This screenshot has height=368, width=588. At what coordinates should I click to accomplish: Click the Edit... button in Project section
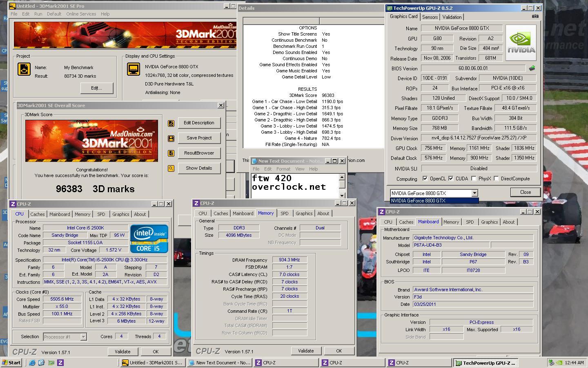click(96, 88)
